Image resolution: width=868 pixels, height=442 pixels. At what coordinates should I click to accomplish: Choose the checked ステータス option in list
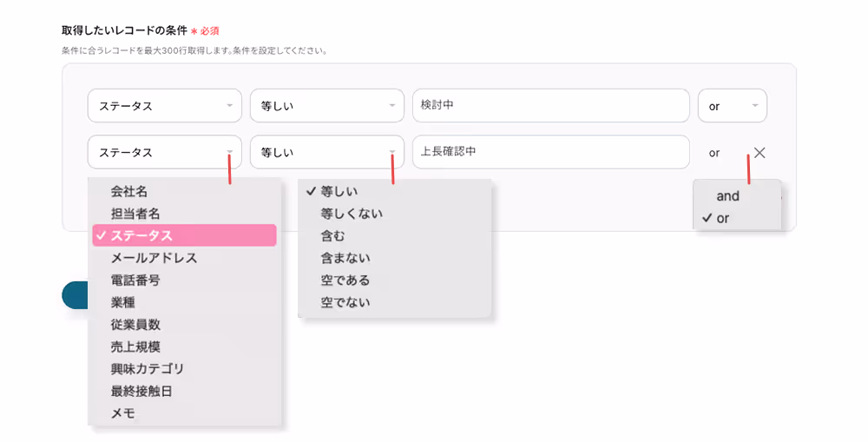[184, 235]
